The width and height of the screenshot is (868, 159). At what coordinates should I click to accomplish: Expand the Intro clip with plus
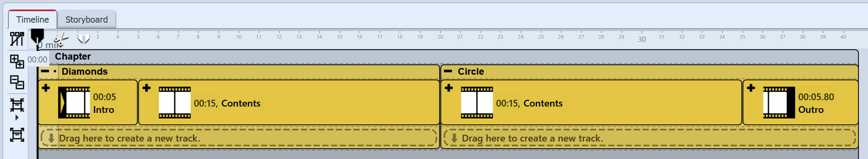[46, 88]
